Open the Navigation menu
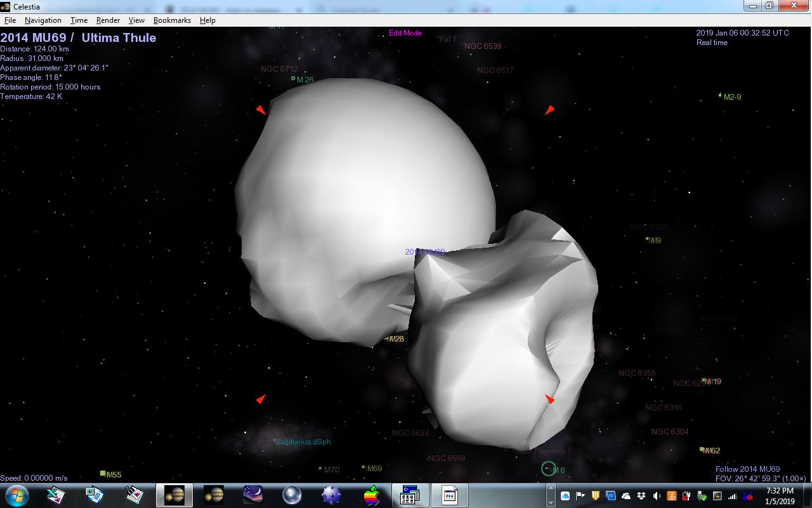812x508 pixels. point(43,20)
